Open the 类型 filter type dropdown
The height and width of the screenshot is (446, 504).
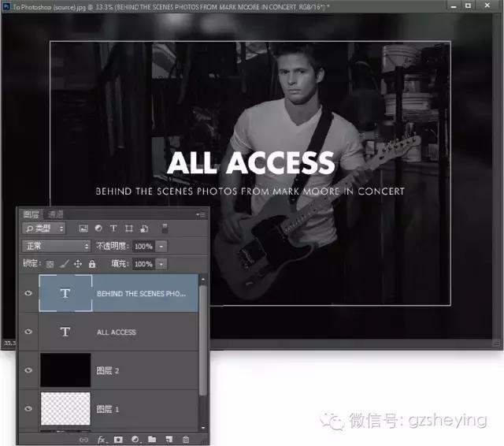coord(44,229)
